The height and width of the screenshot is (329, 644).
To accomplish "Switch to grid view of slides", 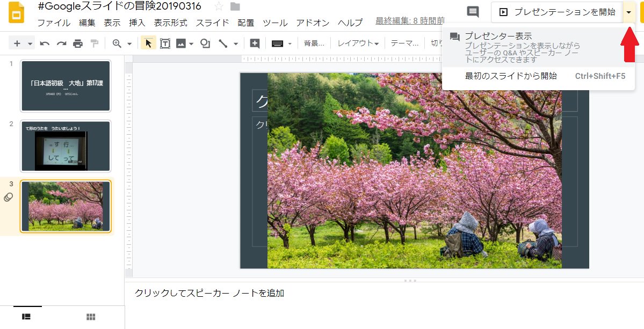I will coord(91,317).
